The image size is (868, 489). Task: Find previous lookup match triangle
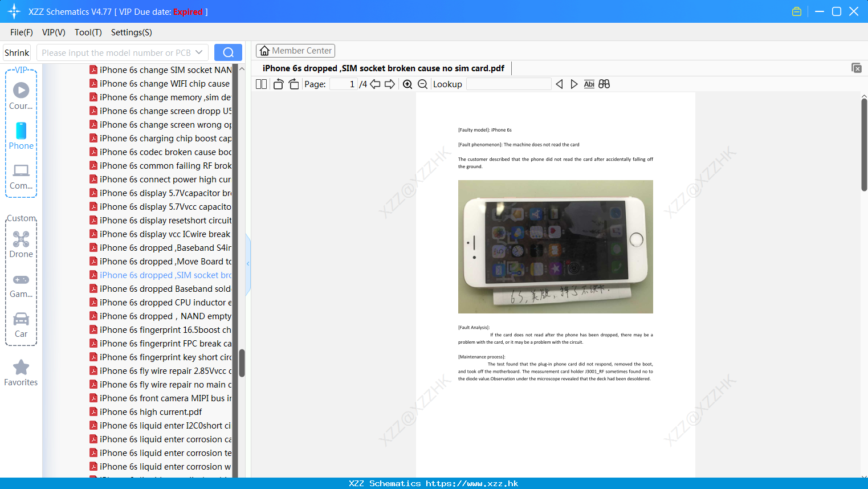559,84
